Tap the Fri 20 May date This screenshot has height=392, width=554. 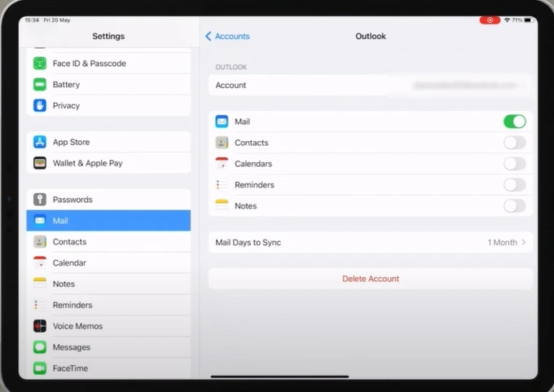click(57, 20)
